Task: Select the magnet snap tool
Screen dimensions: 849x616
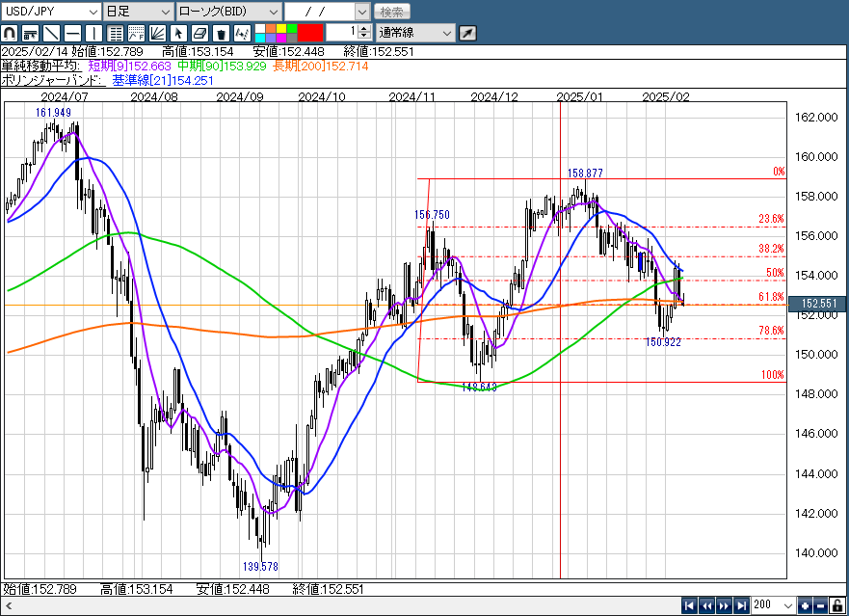Action: [x=10, y=33]
